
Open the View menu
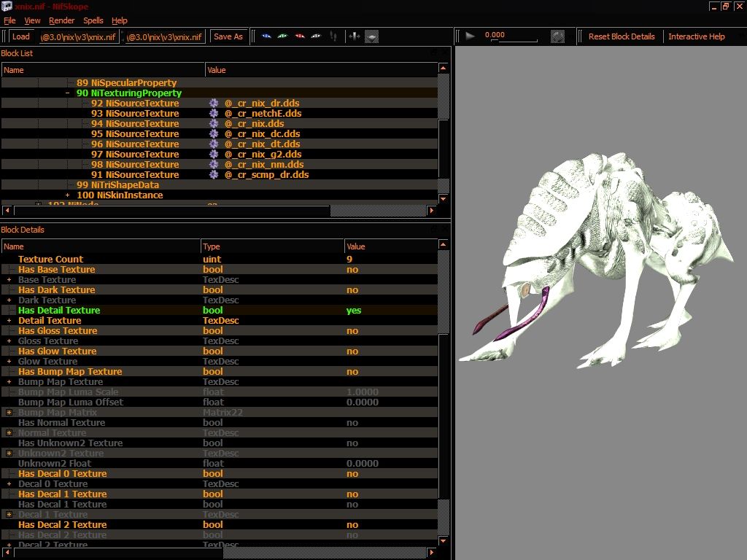coord(32,20)
